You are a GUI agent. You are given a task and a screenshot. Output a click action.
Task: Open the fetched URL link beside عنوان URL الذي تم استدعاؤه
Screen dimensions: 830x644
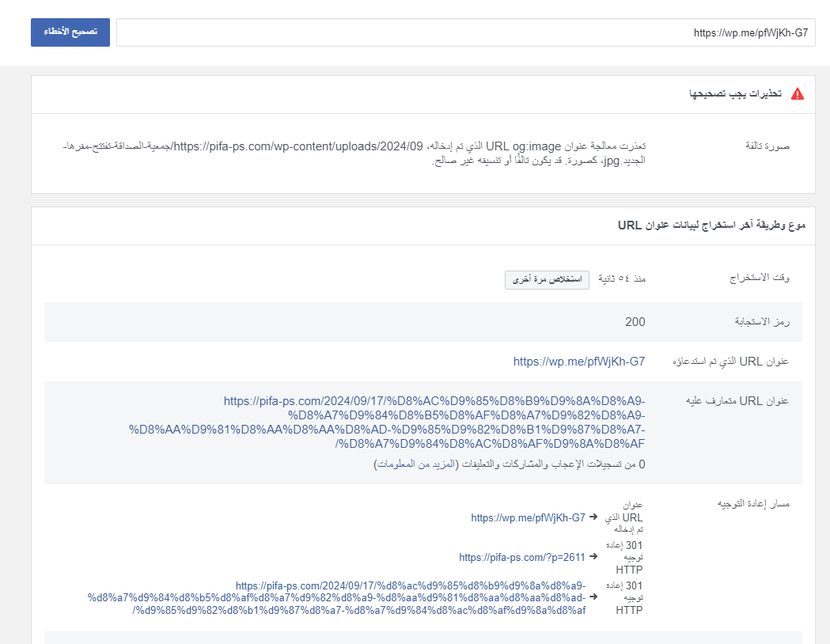[579, 362]
